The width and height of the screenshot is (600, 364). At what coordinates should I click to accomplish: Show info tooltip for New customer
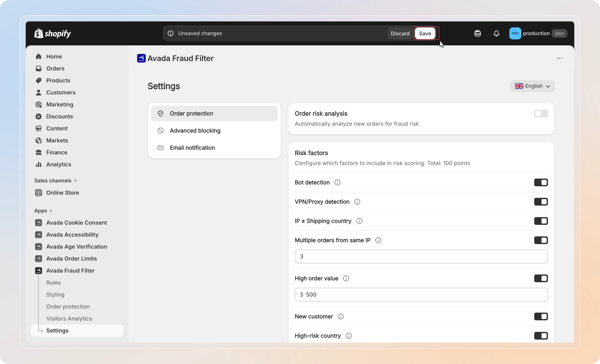click(340, 316)
